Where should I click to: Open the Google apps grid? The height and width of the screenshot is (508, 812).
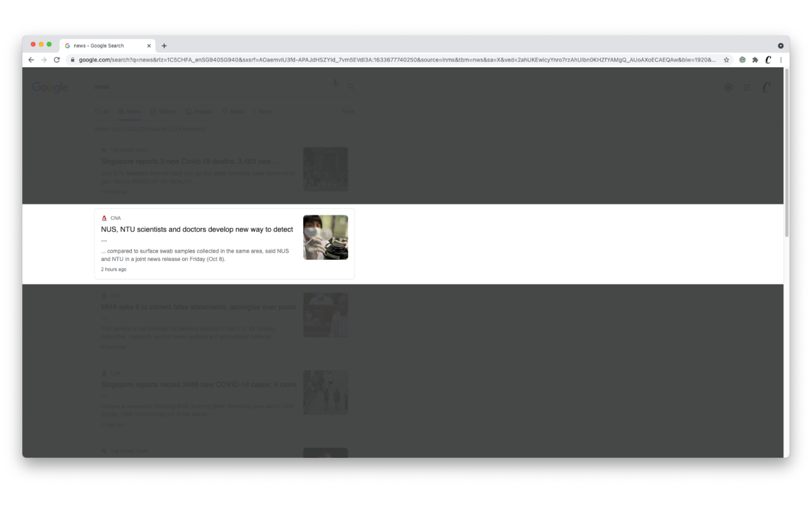click(x=747, y=88)
